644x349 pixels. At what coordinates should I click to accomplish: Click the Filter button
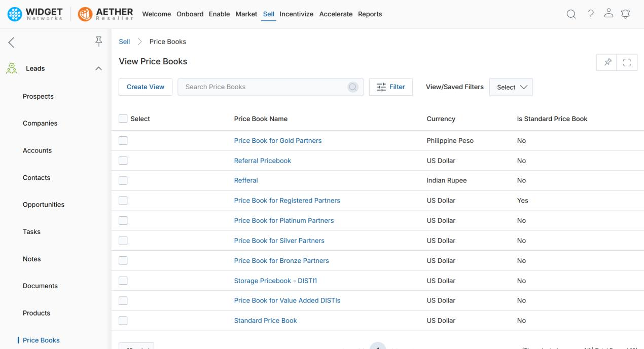[391, 87]
